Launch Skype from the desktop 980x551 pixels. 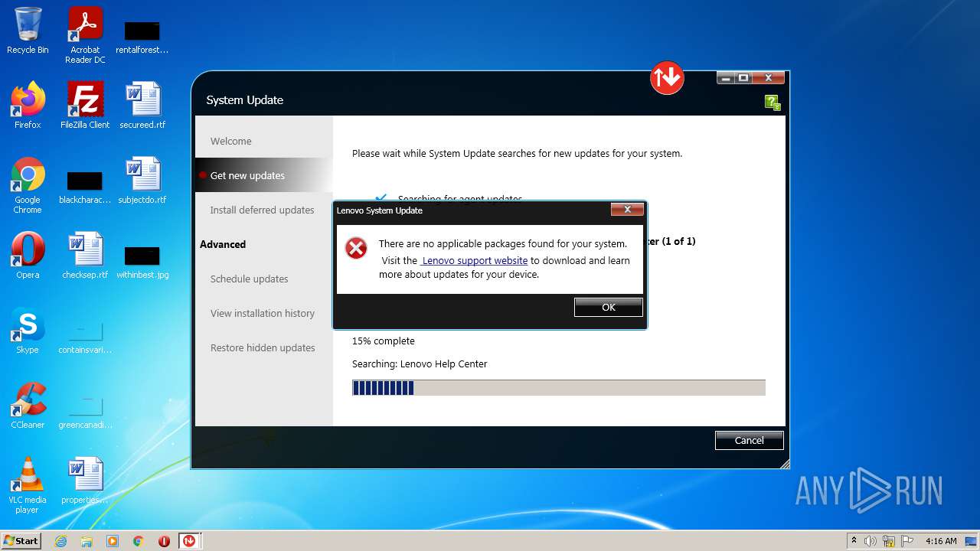pyautogui.click(x=28, y=331)
